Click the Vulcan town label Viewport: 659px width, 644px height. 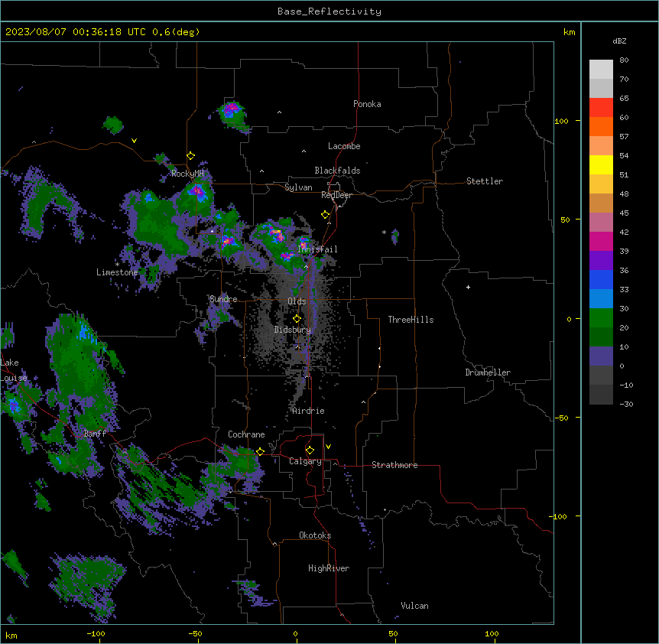(414, 606)
